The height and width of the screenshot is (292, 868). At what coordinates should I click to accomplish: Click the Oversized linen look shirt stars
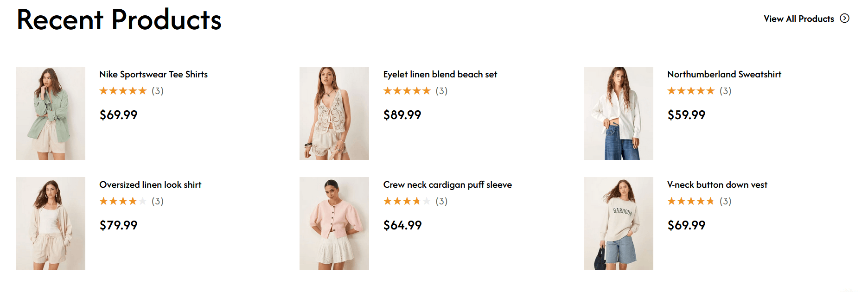click(123, 201)
